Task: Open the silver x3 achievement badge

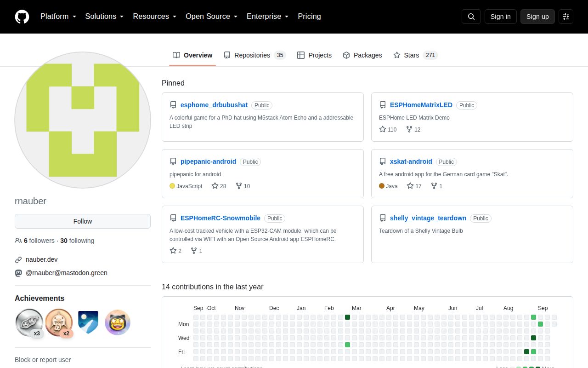Action: 29,322
